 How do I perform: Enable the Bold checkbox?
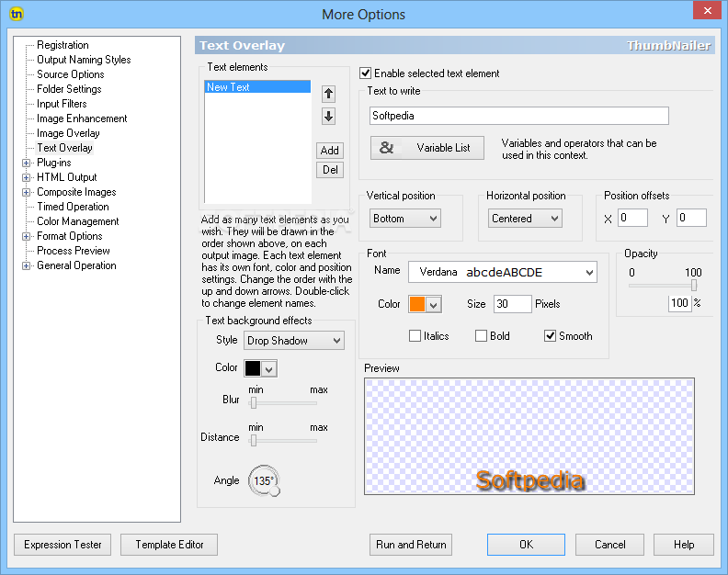481,335
